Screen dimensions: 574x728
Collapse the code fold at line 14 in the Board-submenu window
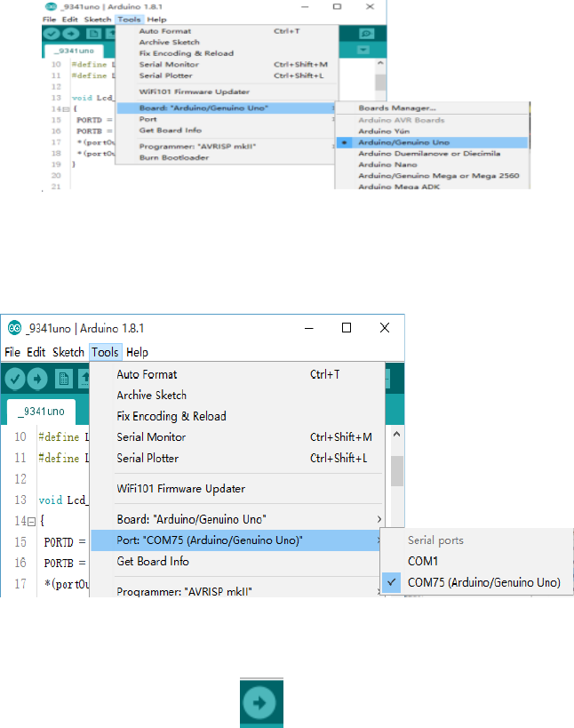(67, 109)
